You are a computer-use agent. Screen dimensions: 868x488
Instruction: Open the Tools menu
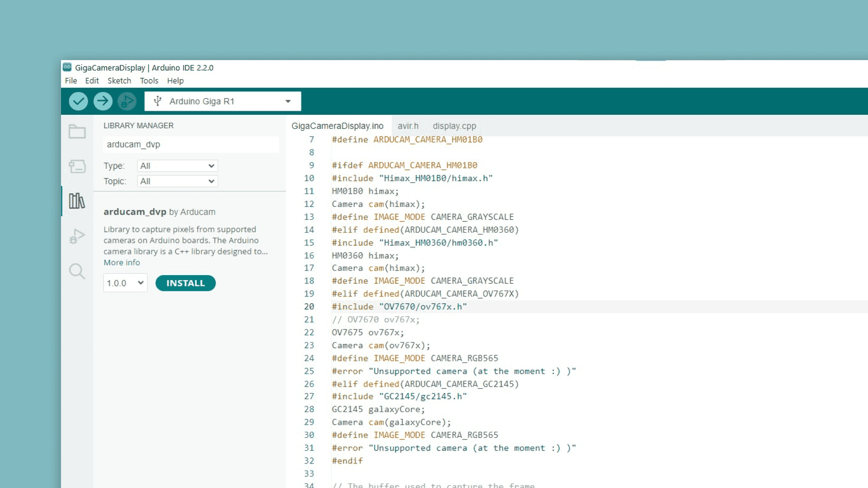click(x=149, y=80)
